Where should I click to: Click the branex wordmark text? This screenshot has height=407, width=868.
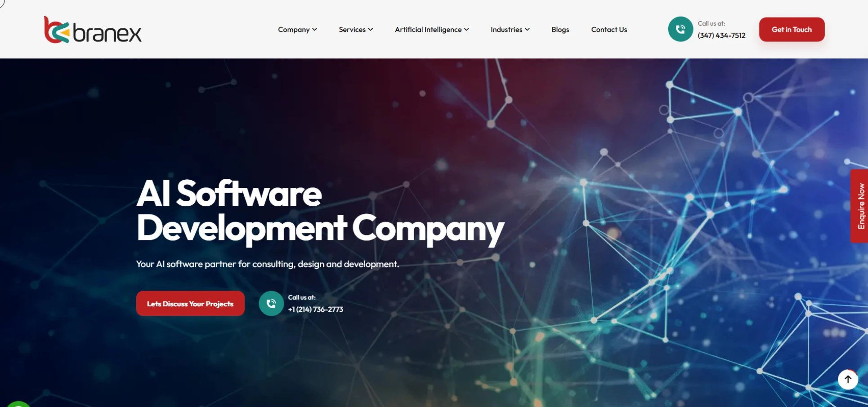(x=107, y=33)
